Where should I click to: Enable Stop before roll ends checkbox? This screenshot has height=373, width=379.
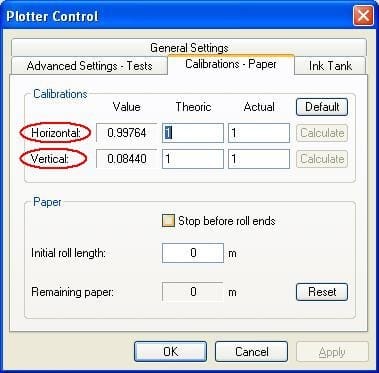coord(168,221)
